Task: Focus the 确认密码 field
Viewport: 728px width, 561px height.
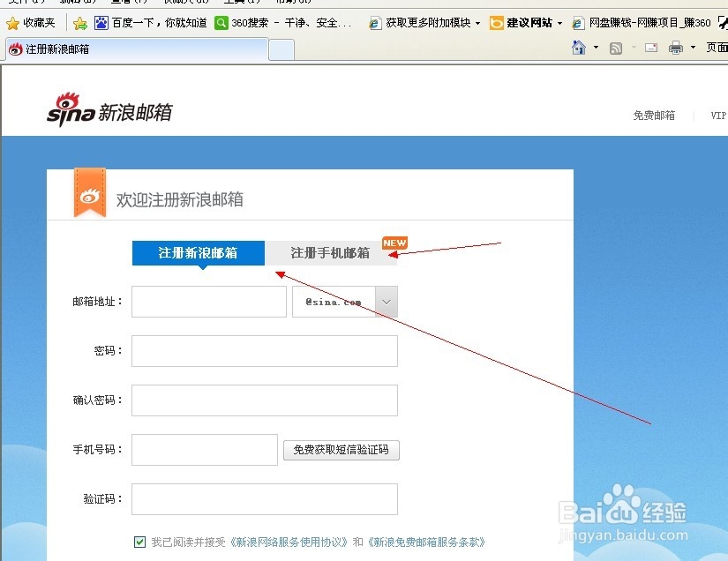Action: click(265, 400)
